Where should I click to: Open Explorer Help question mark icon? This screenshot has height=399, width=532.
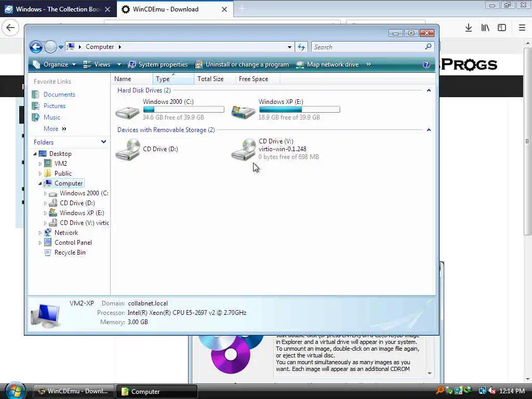pos(427,64)
